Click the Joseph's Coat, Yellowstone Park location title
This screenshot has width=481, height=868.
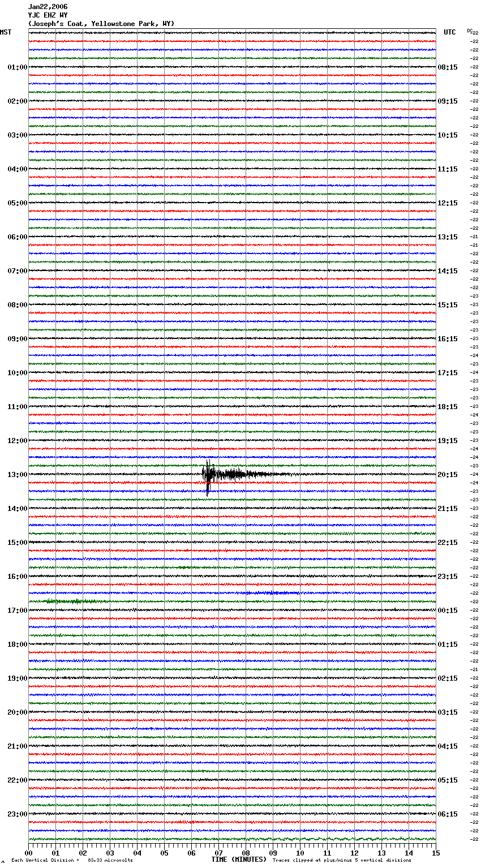click(x=101, y=24)
